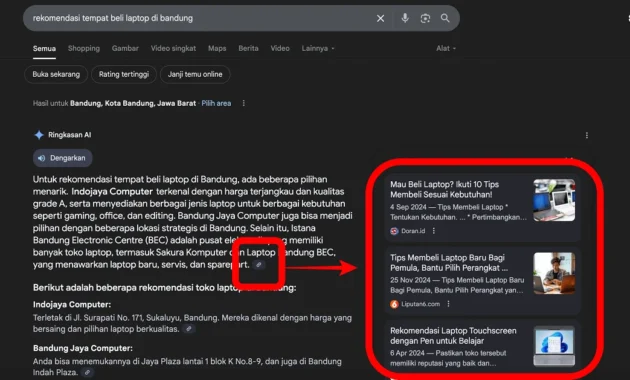Expand the Lainnya dropdown menu
The width and height of the screenshot is (630, 380).
318,48
